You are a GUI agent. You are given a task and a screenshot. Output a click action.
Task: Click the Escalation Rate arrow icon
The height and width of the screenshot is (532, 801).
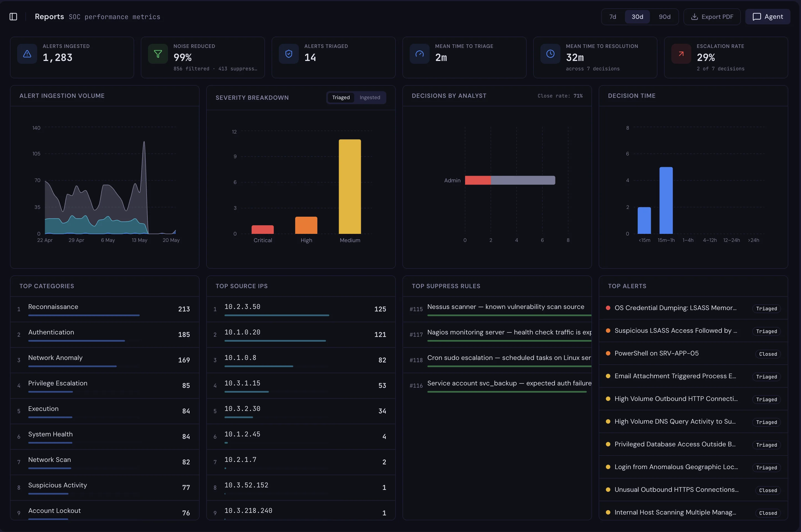tap(681, 53)
